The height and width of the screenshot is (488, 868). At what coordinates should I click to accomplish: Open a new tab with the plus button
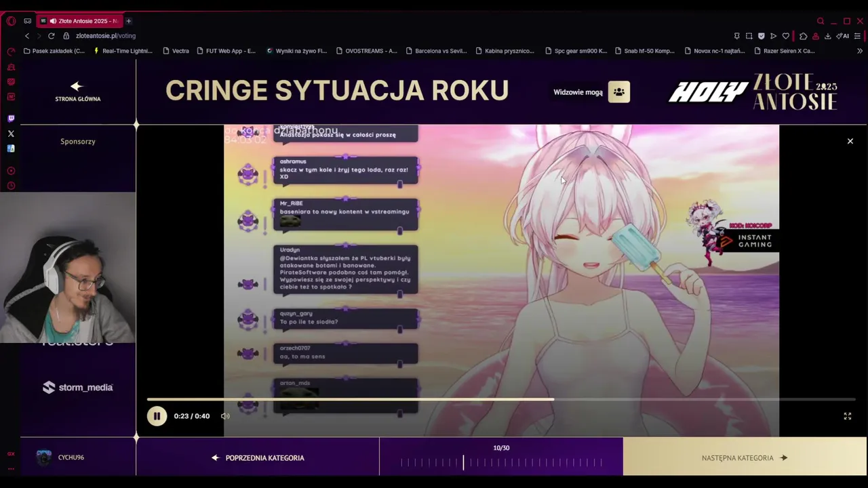click(128, 21)
